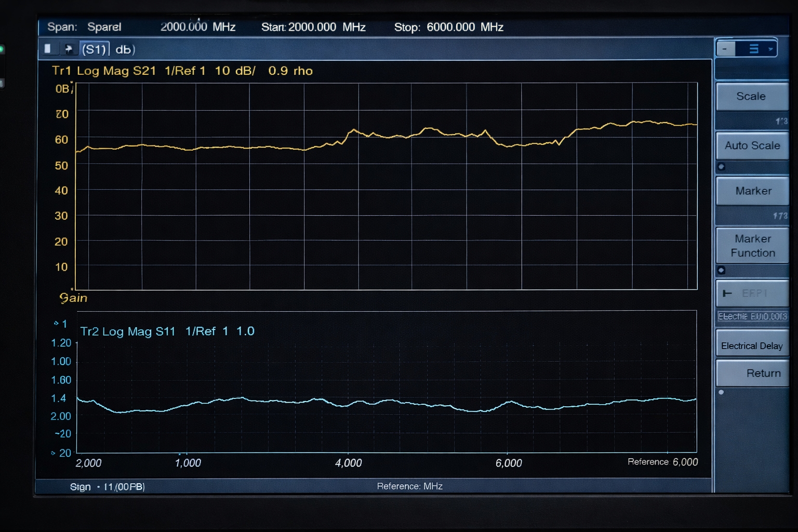Select the dB tab next to (S1)

125,49
